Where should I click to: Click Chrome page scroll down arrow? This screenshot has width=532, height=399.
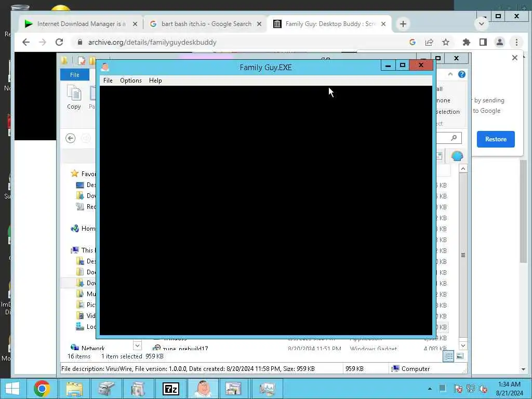[x=524, y=369]
